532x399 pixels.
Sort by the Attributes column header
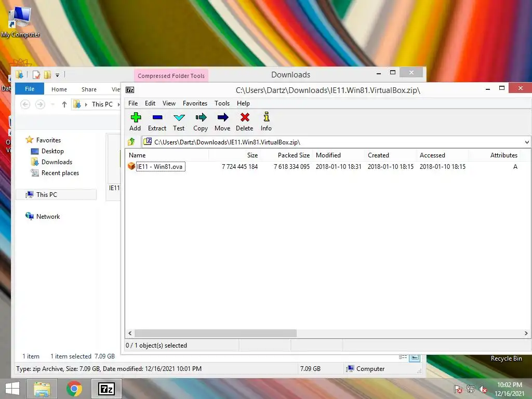click(x=495, y=155)
